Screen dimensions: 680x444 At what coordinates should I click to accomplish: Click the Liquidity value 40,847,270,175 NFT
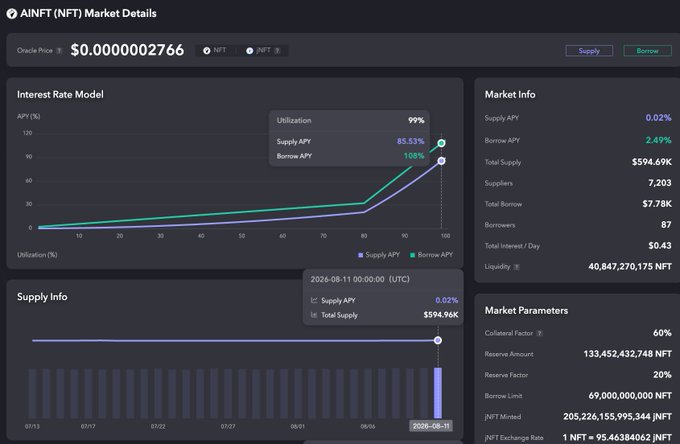click(630, 267)
